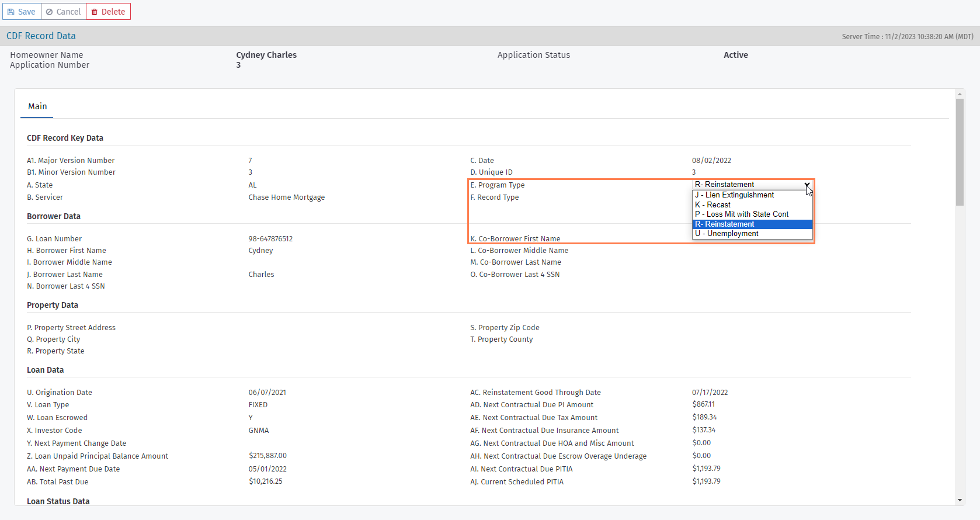The width and height of the screenshot is (980, 520).
Task: Choose K - Recast from the list
Action: (713, 205)
